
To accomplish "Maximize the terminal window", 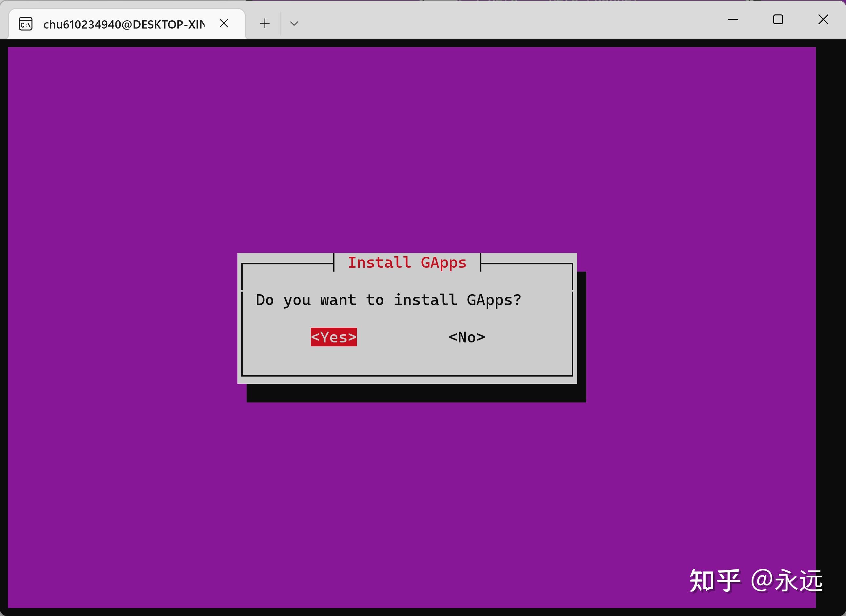I will pos(778,19).
